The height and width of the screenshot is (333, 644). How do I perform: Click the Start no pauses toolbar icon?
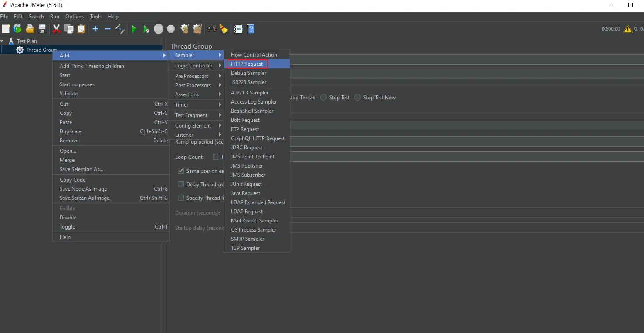click(146, 29)
